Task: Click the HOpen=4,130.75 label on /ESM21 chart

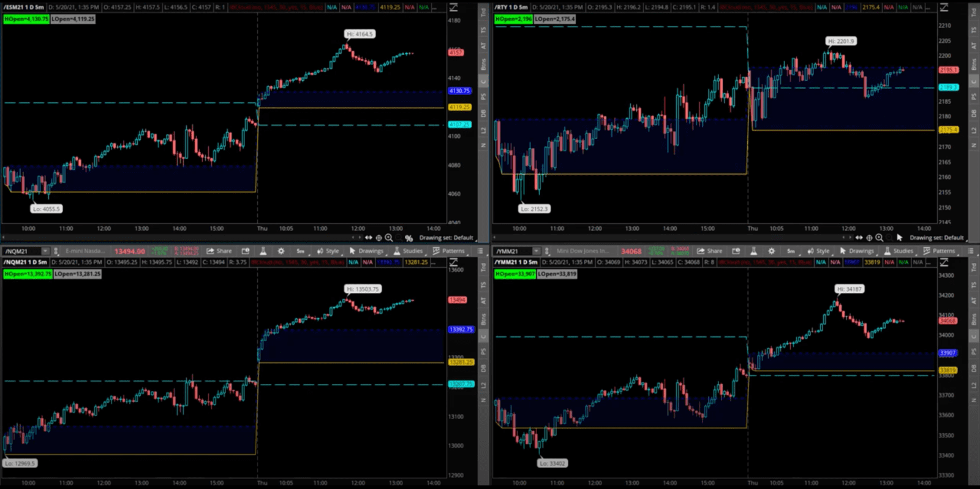Action: point(26,19)
